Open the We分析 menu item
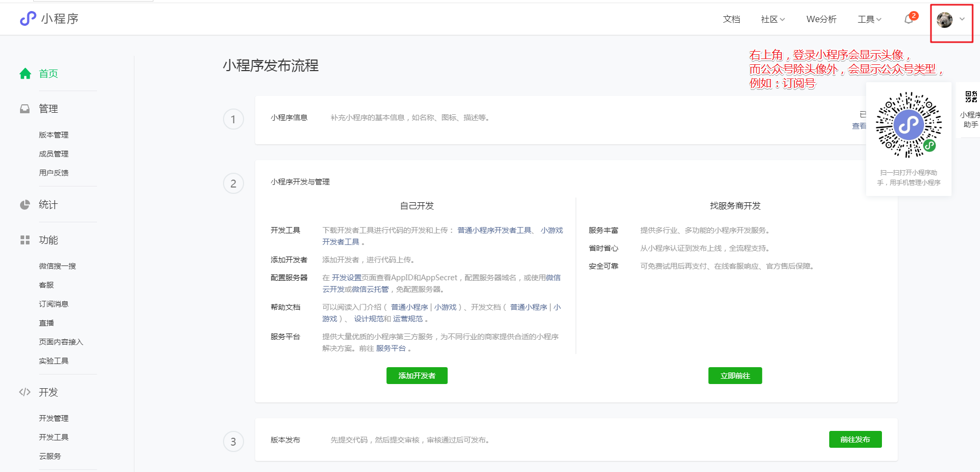 tap(821, 19)
